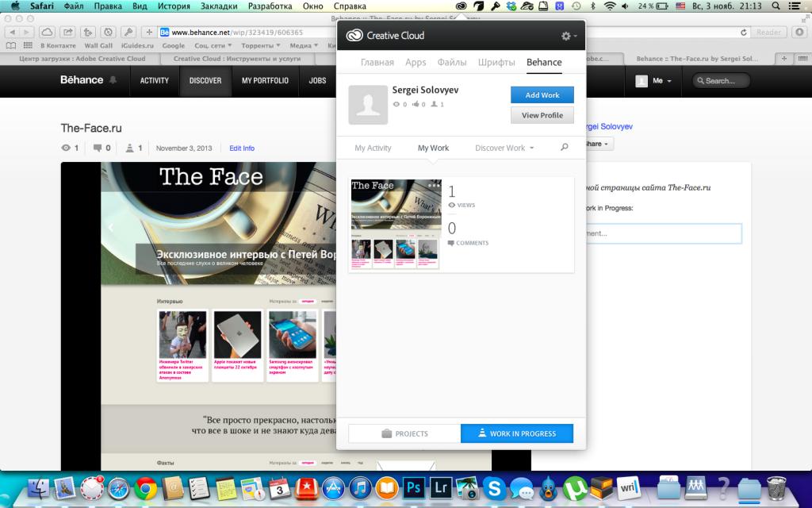
Task: Click the Wi-Fi icon in menu bar
Action: pyautogui.click(x=610, y=6)
